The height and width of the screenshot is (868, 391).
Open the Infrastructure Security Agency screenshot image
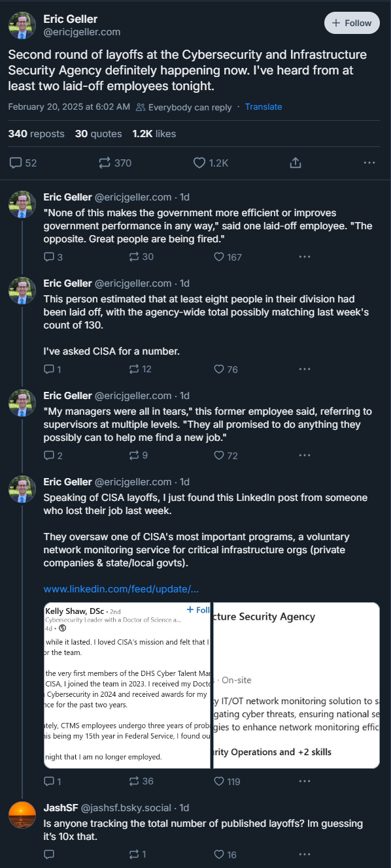[x=296, y=685]
